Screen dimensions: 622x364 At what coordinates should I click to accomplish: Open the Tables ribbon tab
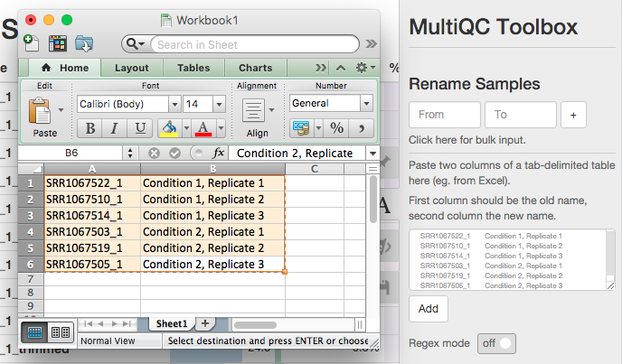(x=193, y=68)
